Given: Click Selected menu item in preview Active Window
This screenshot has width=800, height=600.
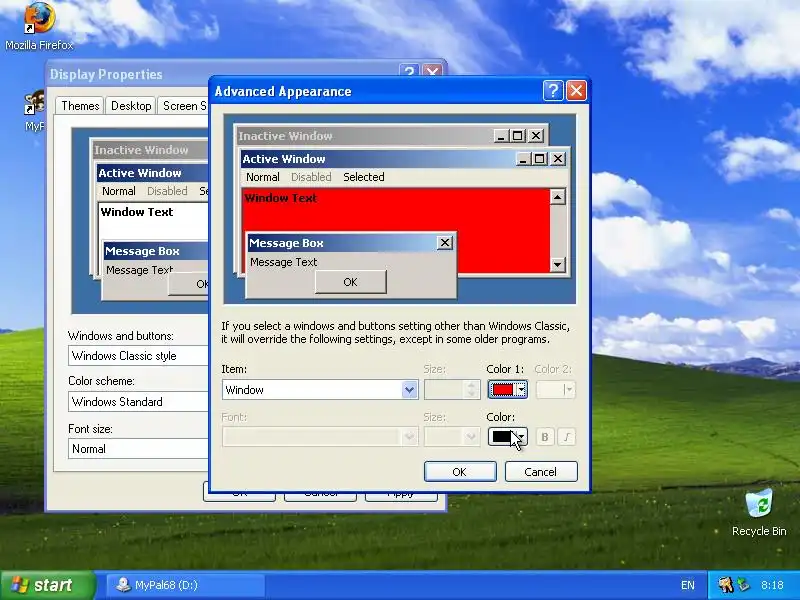Looking at the screenshot, I should coord(364,177).
